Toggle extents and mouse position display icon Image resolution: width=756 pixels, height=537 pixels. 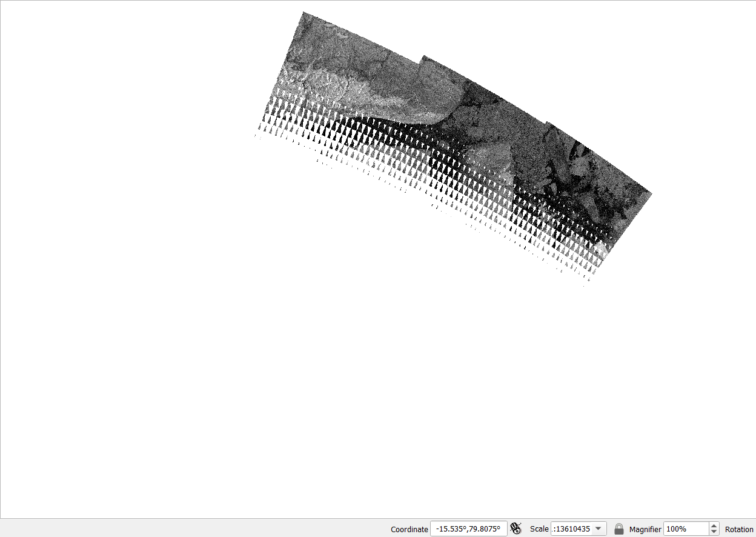point(516,529)
